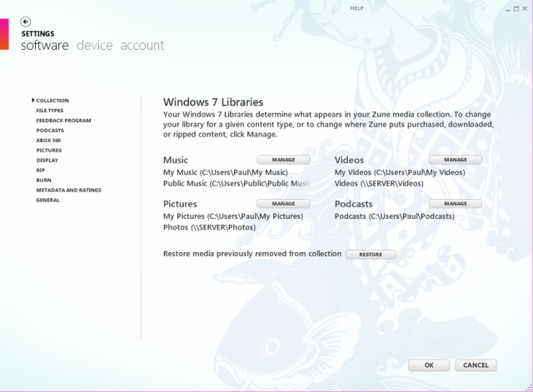This screenshot has width=533, height=392.
Task: Click the Videos section heading
Action: pyautogui.click(x=349, y=160)
